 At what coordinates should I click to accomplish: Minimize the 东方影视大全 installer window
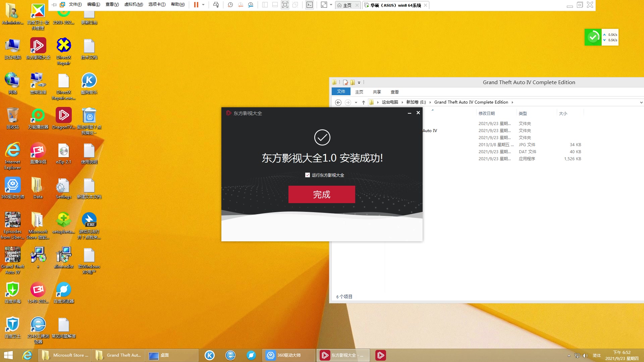409,113
